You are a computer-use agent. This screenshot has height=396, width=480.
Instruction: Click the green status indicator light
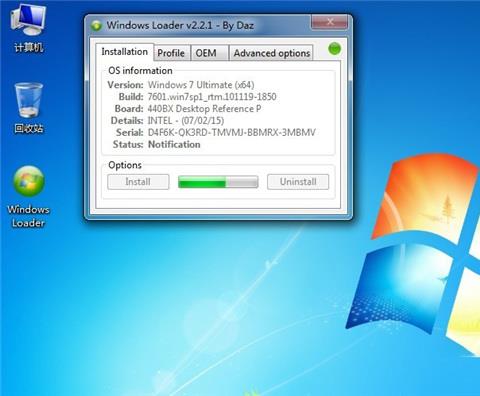coord(334,49)
